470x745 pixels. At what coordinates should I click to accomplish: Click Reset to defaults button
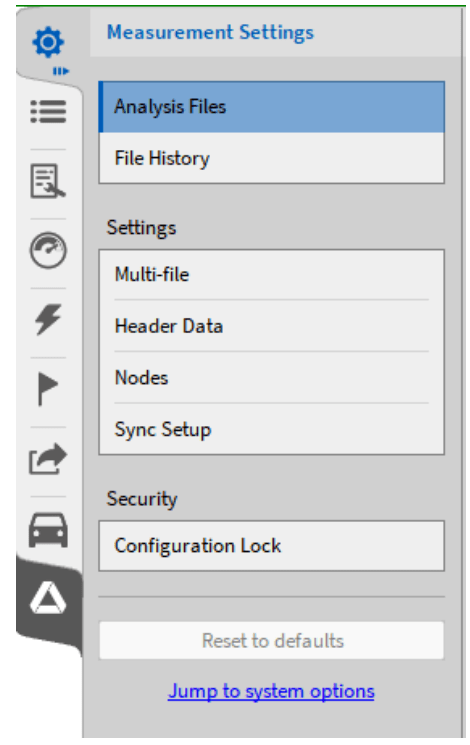click(271, 640)
